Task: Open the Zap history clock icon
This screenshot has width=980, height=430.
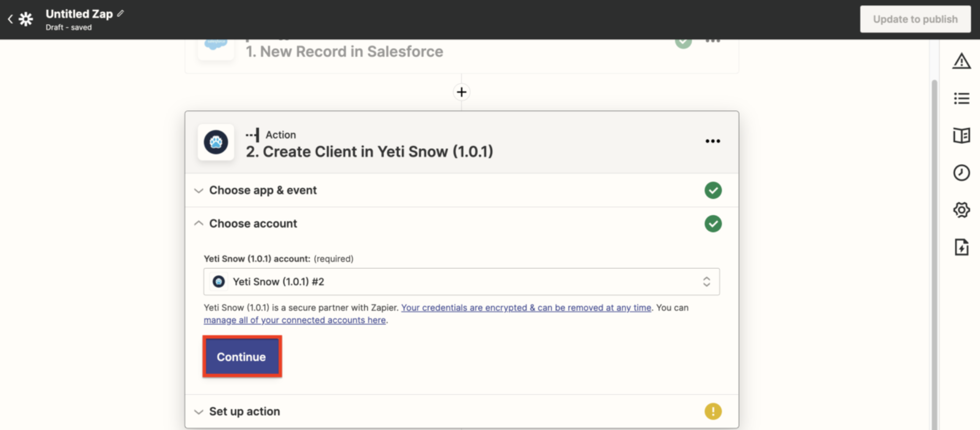Action: [962, 173]
